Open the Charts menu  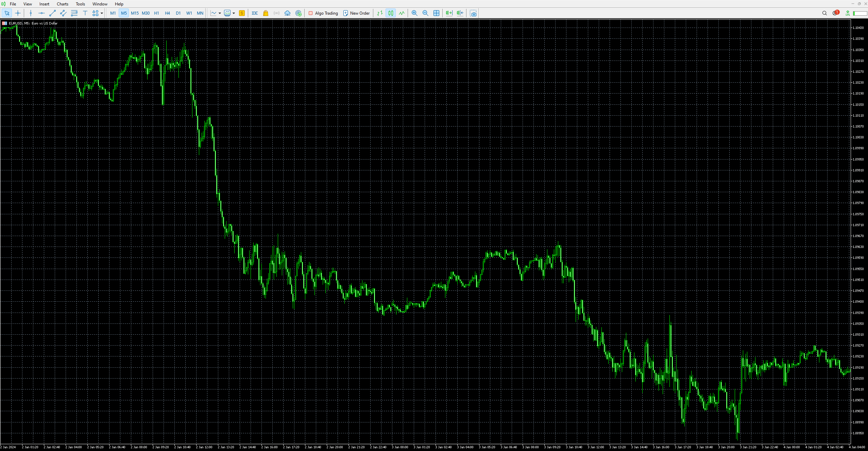pos(62,4)
